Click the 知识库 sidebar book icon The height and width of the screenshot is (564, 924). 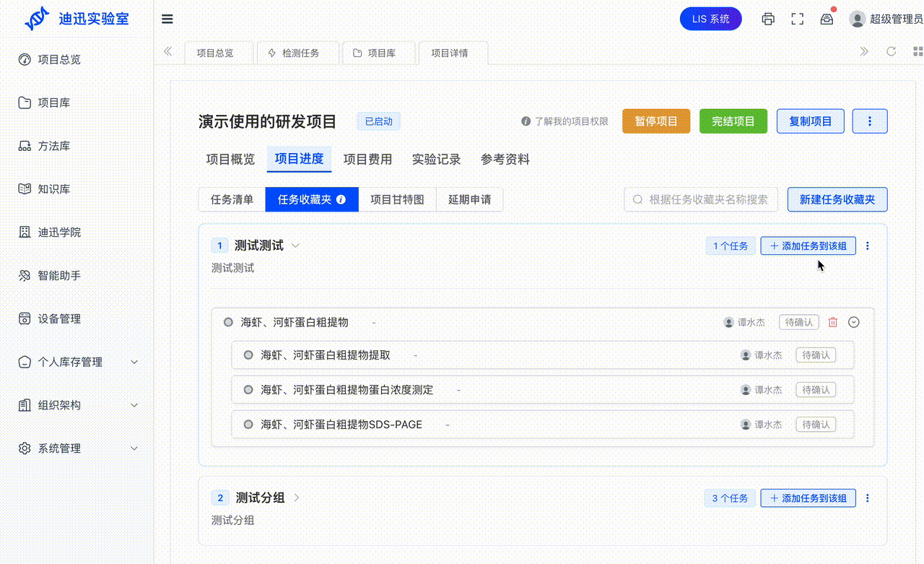[25, 189]
